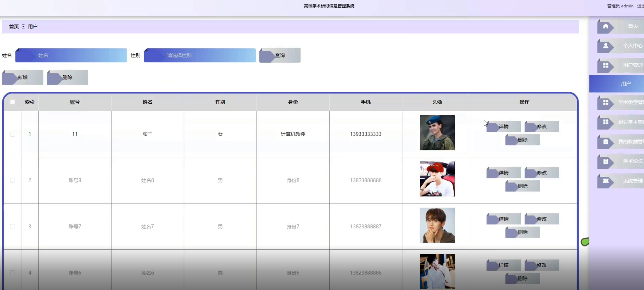Viewport: 644px width, 290px height.
Task: Check the checkbox for row 账号8
Action: tap(12, 180)
